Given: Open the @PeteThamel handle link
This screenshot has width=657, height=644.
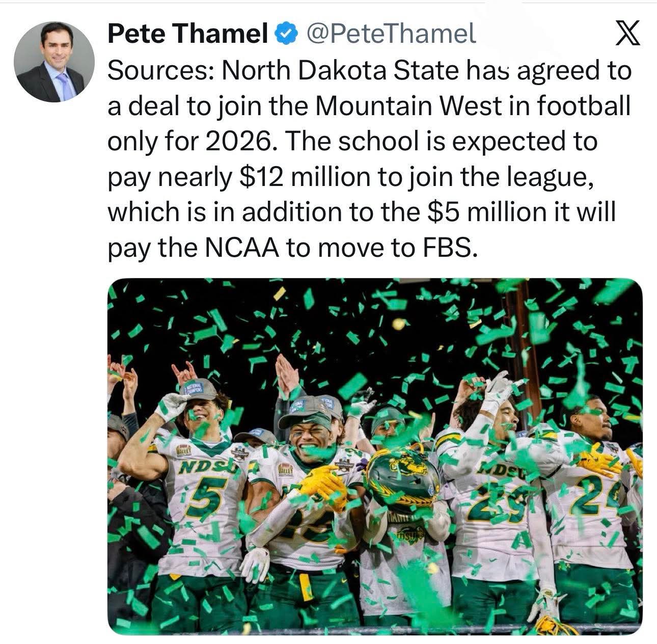Looking at the screenshot, I should click(391, 35).
